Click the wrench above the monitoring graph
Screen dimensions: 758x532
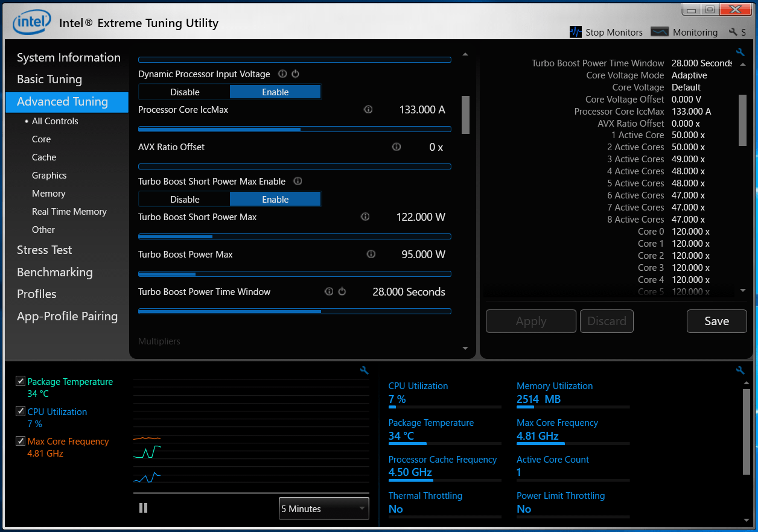[x=364, y=370]
